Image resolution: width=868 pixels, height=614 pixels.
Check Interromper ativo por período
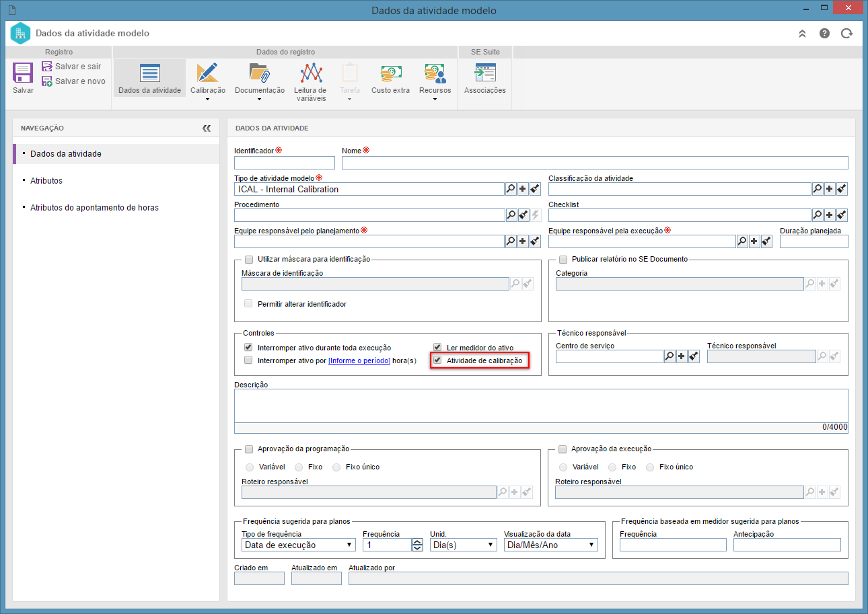(x=248, y=360)
